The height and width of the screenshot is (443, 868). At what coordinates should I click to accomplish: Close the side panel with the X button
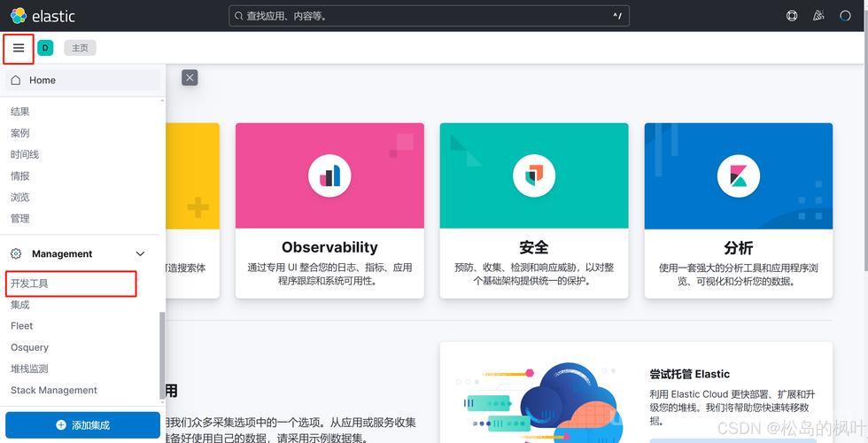pyautogui.click(x=190, y=78)
